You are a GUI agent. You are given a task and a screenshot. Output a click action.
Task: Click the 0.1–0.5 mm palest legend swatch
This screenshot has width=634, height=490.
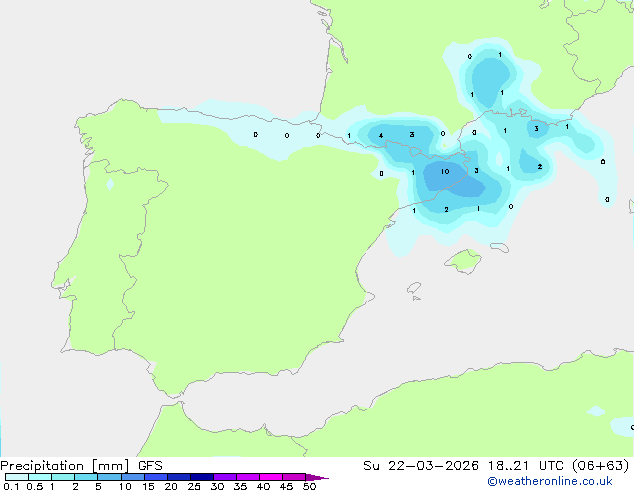[x=17, y=477]
